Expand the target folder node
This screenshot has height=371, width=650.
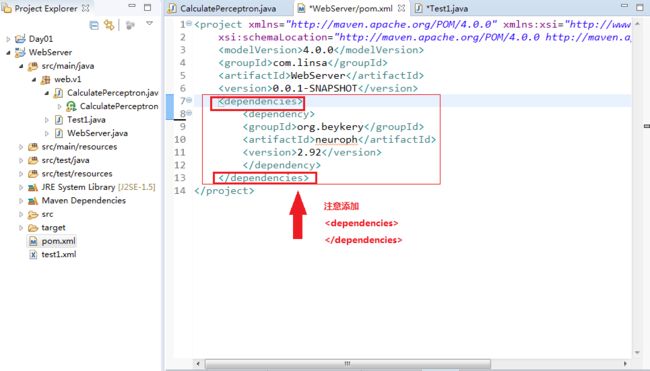pyautogui.click(x=21, y=228)
